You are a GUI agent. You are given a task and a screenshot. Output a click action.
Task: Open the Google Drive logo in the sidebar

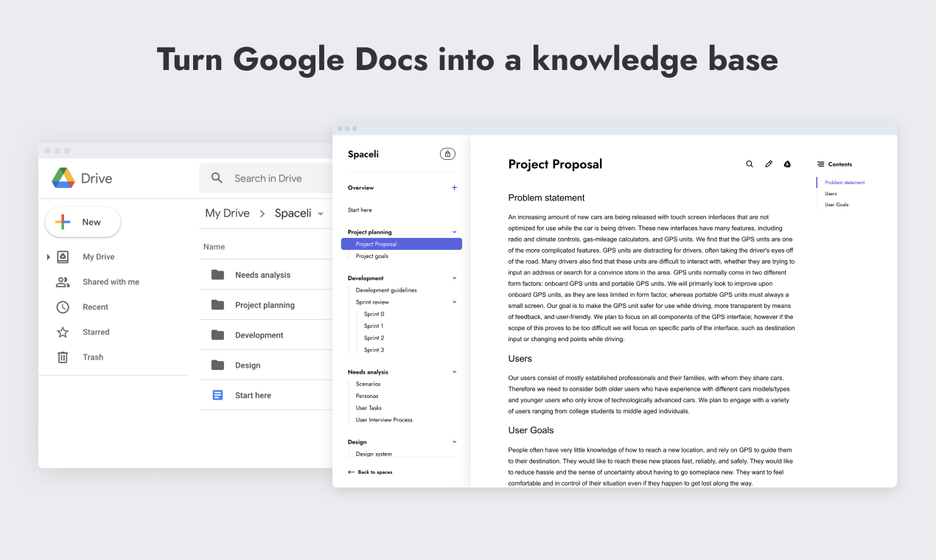[x=65, y=178]
